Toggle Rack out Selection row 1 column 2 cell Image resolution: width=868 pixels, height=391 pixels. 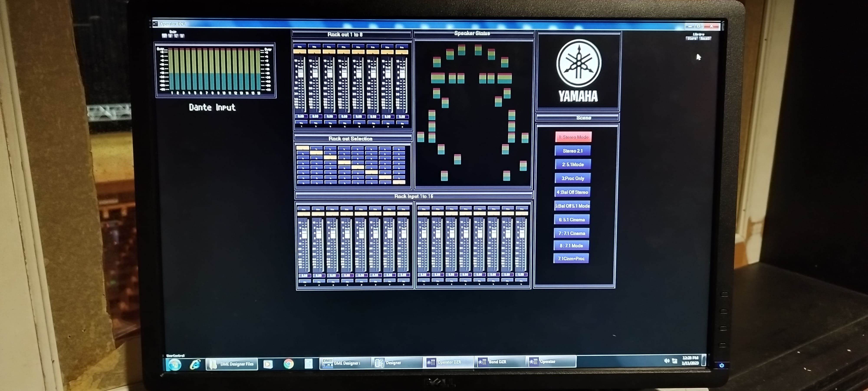pos(316,148)
